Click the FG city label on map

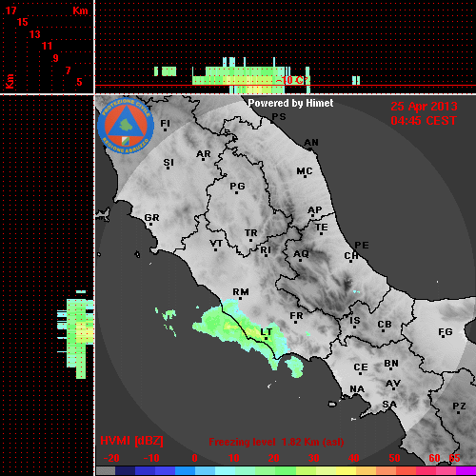446,332
